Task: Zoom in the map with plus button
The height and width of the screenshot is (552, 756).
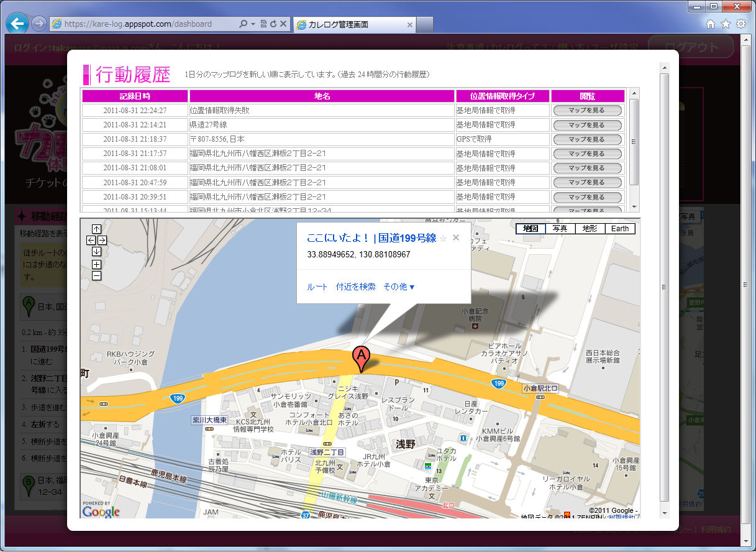Action: pos(96,264)
